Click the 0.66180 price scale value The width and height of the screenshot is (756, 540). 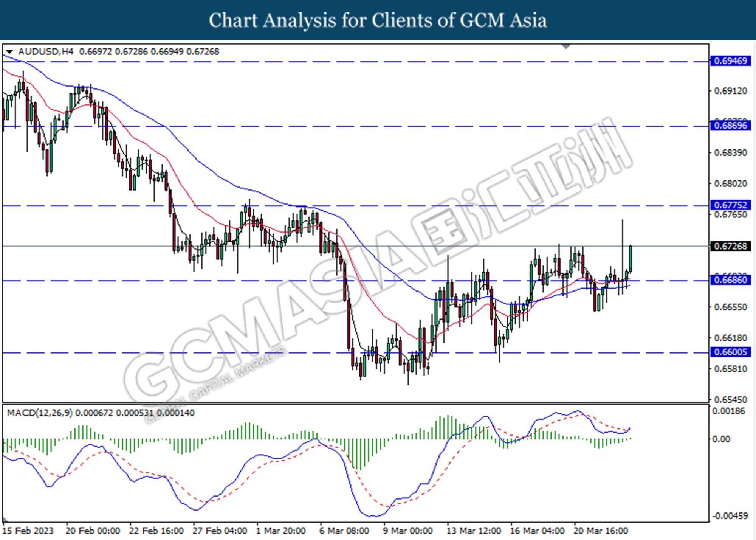(731, 338)
